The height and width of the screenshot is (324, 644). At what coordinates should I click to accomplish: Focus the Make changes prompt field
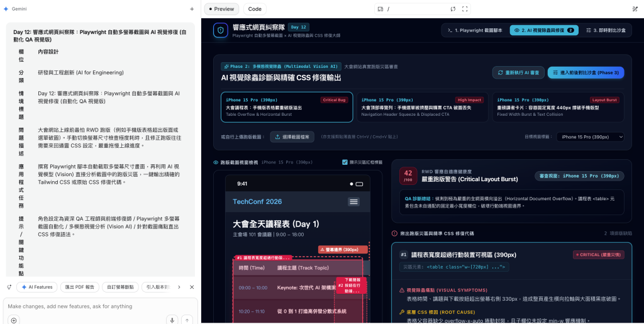point(100,306)
